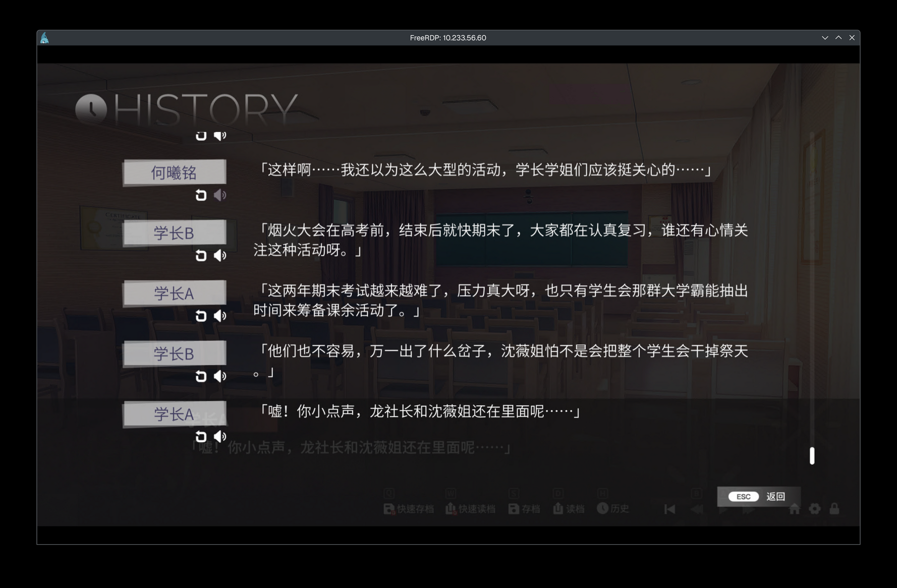Play voice of 学长A's 期末考试 line
The height and width of the screenshot is (588, 897).
220,316
